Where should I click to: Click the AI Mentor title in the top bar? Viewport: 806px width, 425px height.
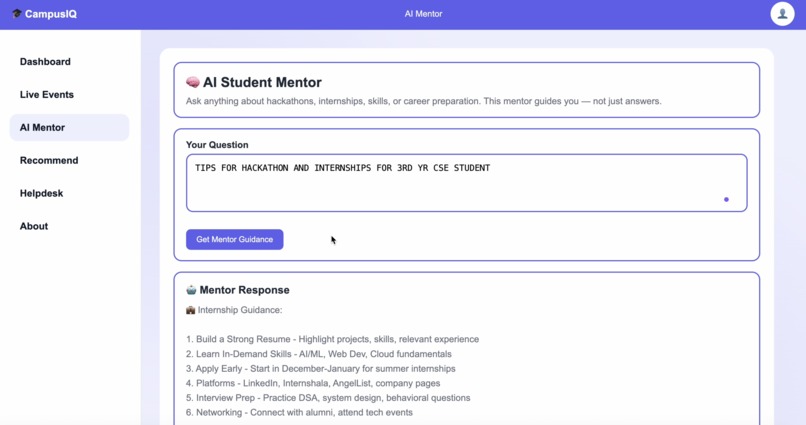[423, 14]
